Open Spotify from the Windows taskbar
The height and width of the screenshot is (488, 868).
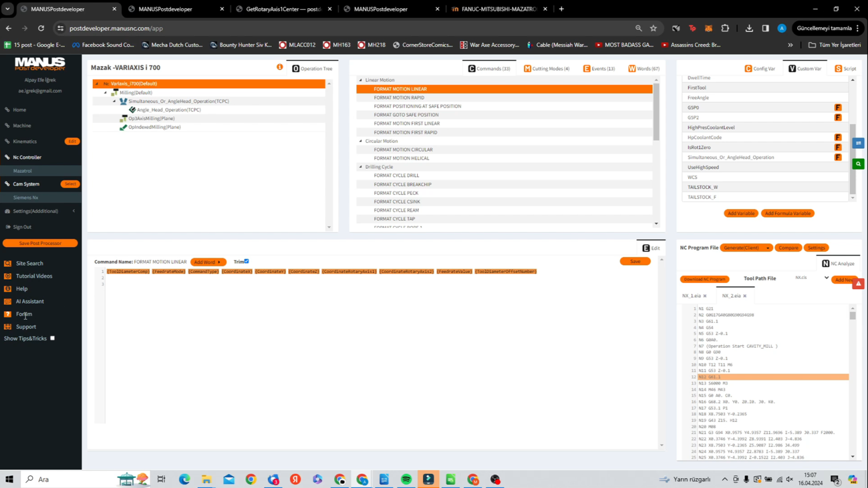tap(406, 479)
